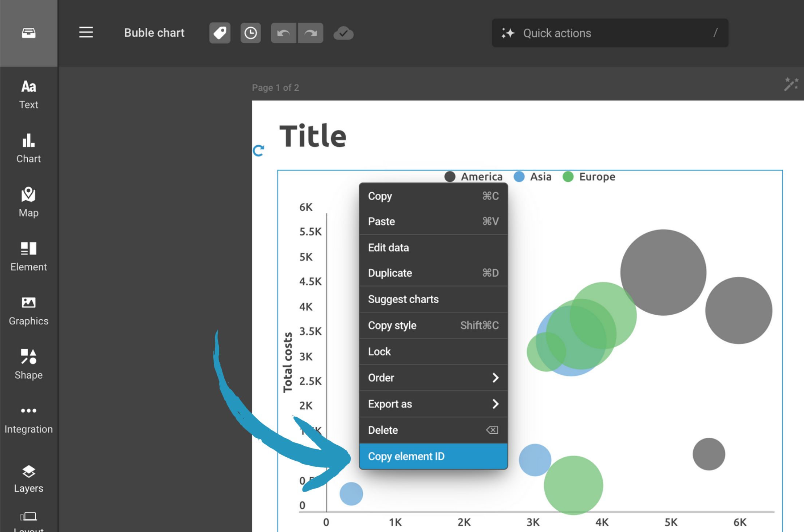Click the tag icon in the top toolbar
804x532 pixels.
(x=220, y=33)
